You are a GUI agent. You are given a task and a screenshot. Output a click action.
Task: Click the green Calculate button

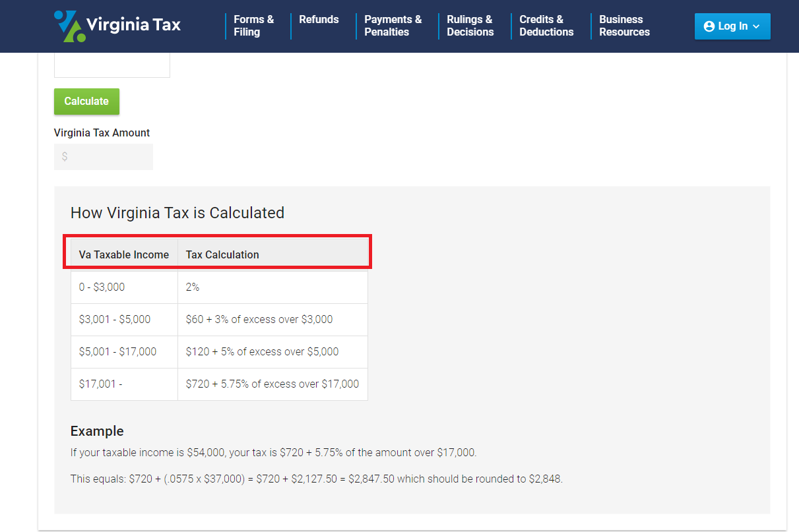click(x=86, y=102)
